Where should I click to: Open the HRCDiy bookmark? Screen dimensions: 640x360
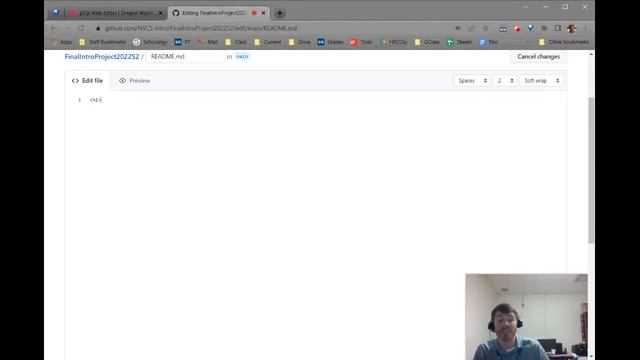click(393, 42)
